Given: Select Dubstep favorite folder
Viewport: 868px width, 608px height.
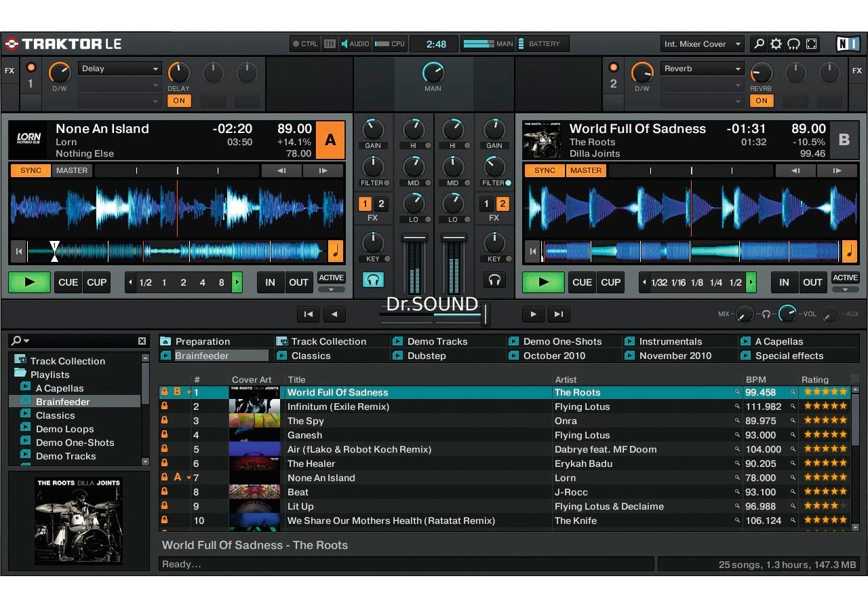Looking at the screenshot, I should (427, 356).
